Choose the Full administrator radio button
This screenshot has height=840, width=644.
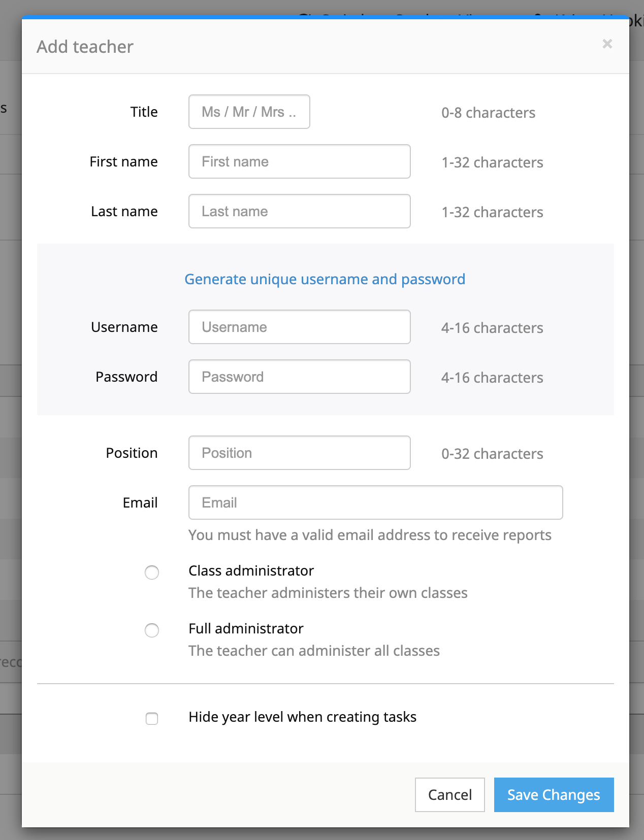[x=152, y=630]
